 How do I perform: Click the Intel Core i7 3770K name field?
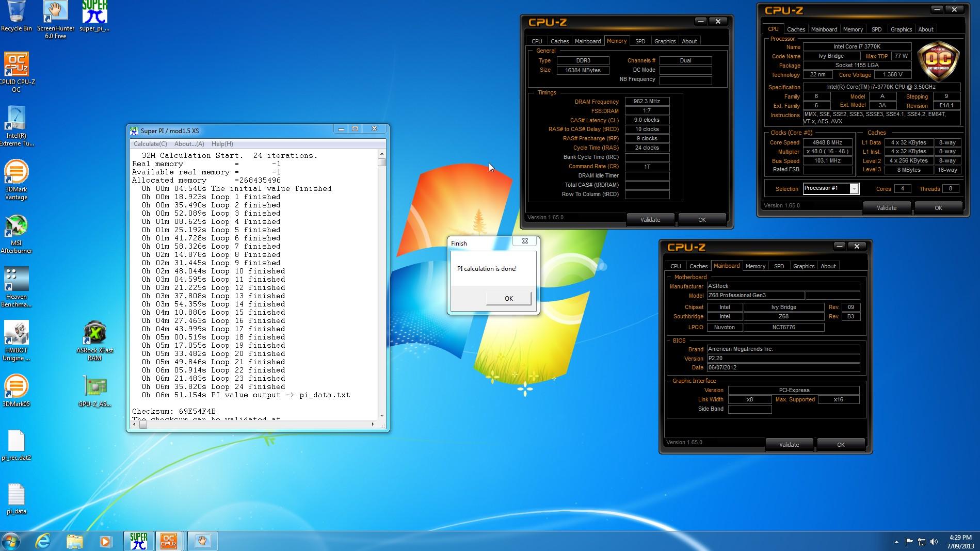pyautogui.click(x=857, y=46)
